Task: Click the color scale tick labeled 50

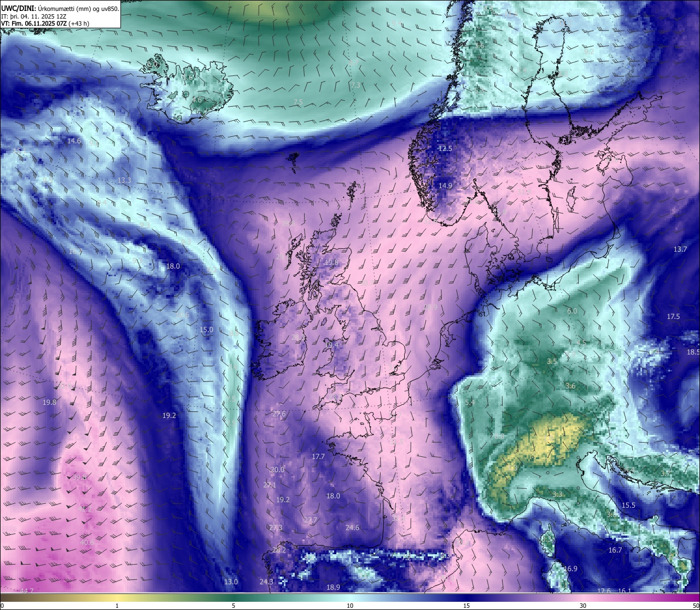Action: pyautogui.click(x=696, y=606)
